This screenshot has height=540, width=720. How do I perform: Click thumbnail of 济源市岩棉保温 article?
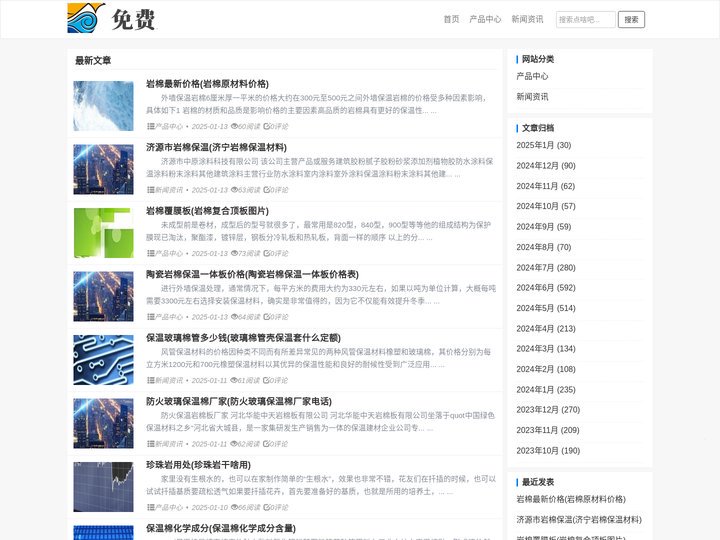(103, 169)
